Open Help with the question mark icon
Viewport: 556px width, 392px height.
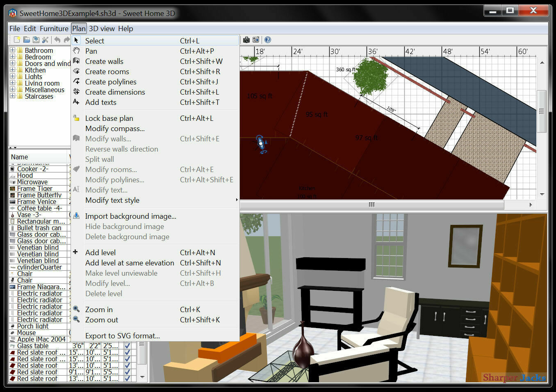pos(268,40)
